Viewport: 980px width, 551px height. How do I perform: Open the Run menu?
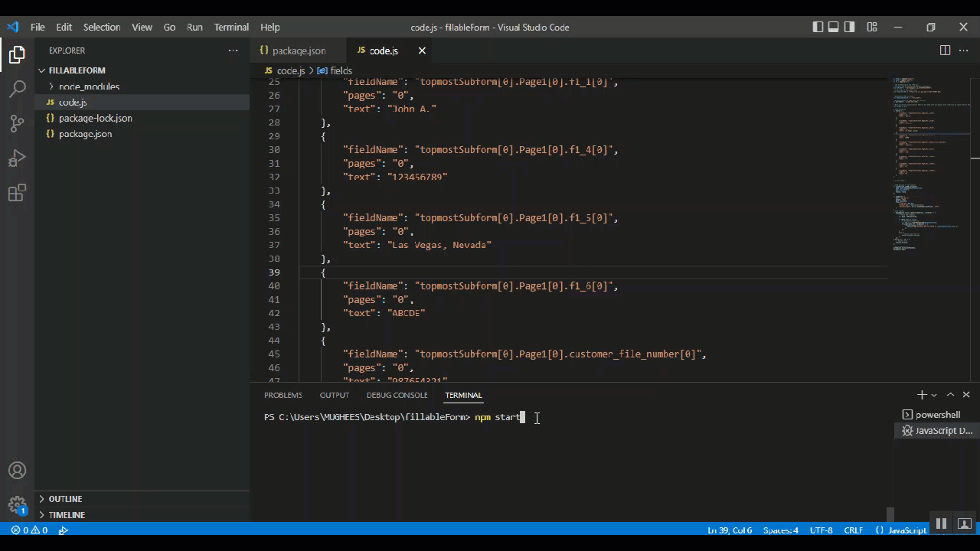point(194,27)
